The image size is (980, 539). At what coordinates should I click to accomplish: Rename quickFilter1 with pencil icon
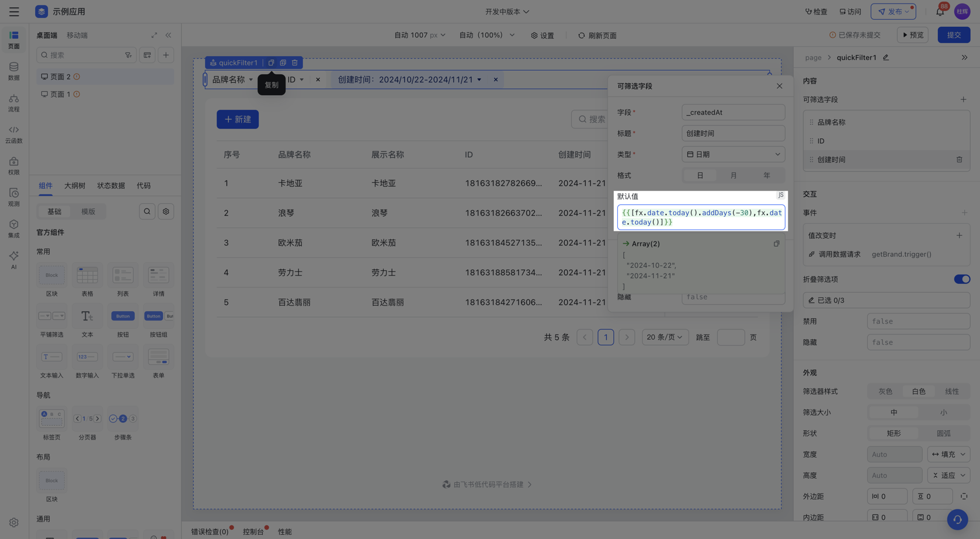886,57
